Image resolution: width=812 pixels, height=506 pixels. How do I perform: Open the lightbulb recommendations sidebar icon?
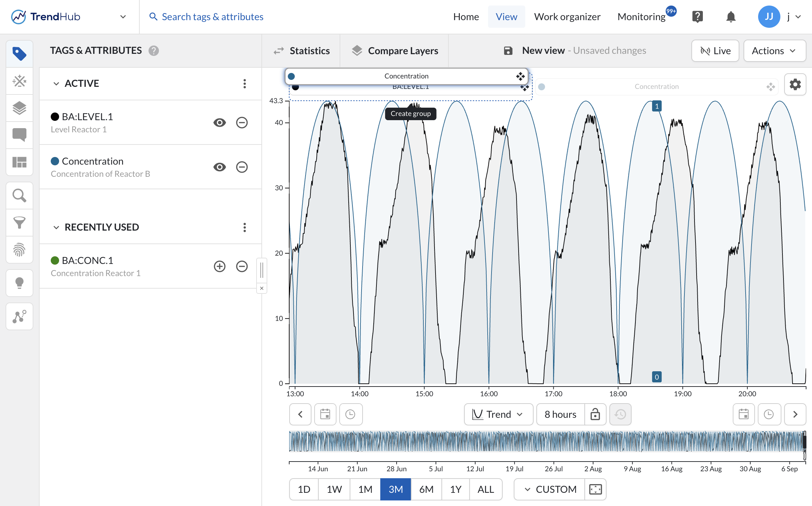click(x=19, y=283)
